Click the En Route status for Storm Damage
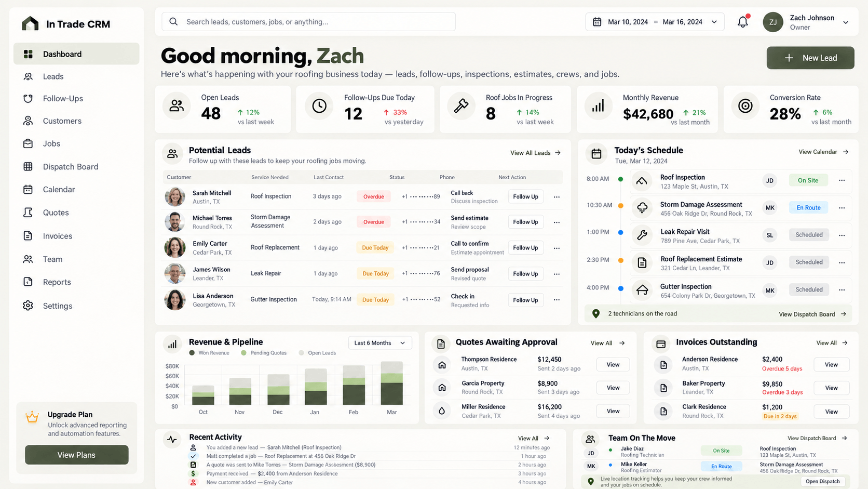 [808, 207]
